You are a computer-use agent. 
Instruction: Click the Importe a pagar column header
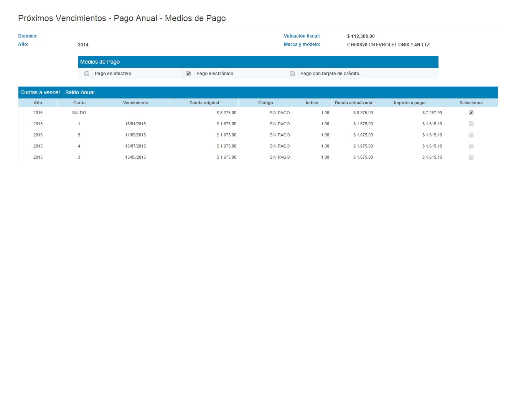coord(410,103)
